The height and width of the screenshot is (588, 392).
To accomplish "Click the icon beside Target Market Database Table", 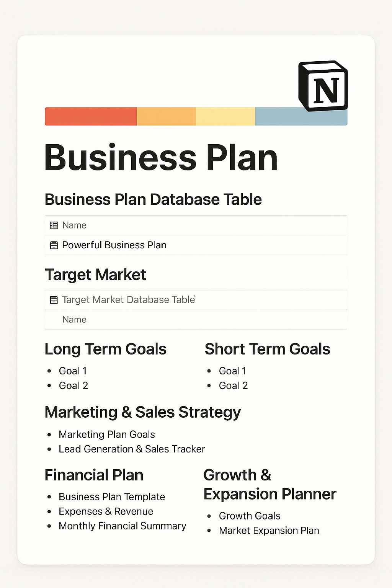I will (x=54, y=300).
